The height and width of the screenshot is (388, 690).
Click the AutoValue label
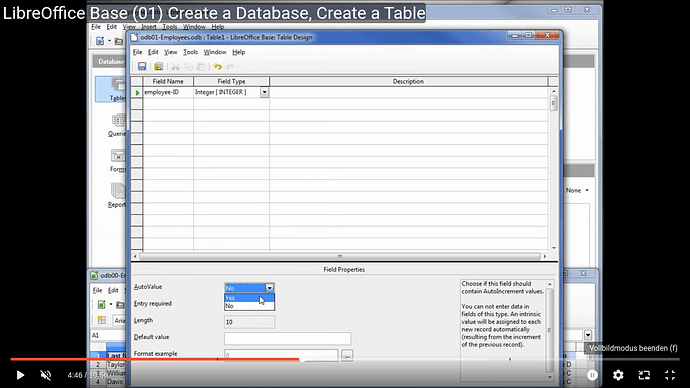148,287
